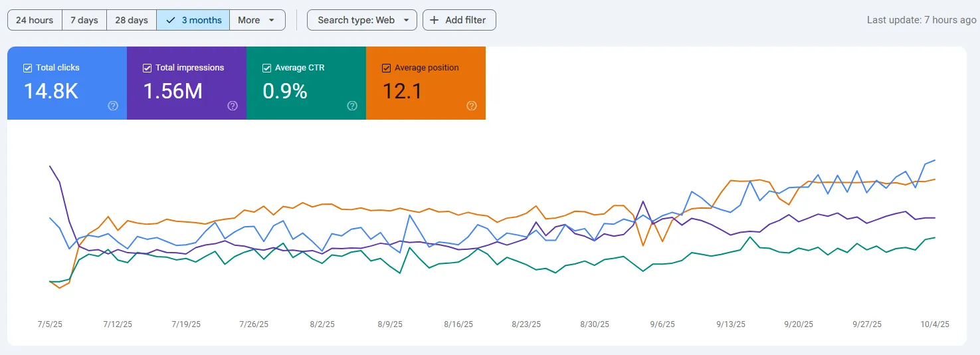Image resolution: width=980 pixels, height=355 pixels.
Task: Click the plus icon in Add filter
Action: pos(435,20)
